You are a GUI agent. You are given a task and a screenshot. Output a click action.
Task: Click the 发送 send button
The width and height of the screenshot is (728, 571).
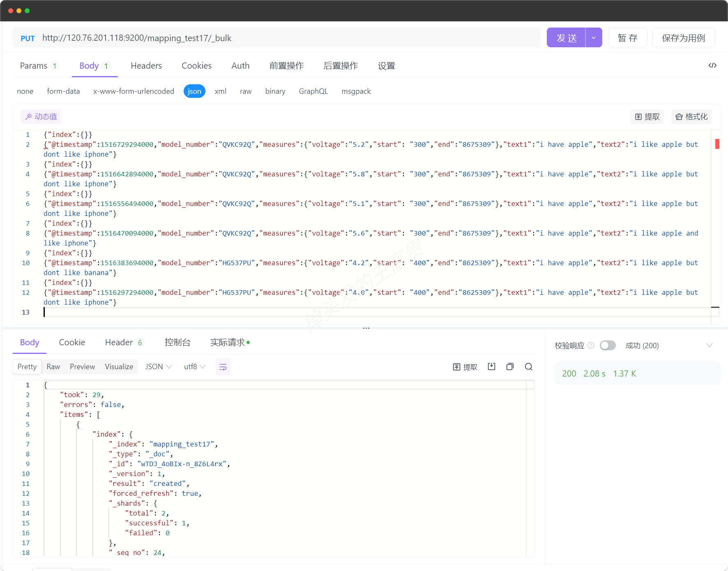(566, 37)
